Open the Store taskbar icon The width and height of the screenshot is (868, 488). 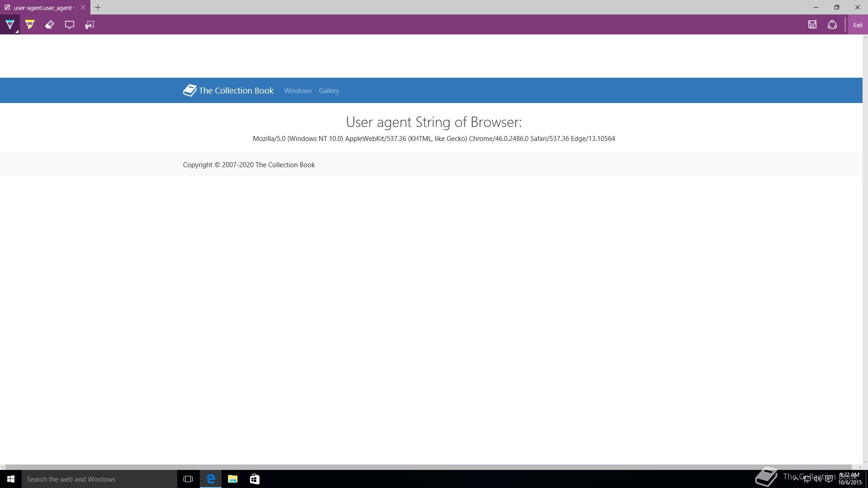coord(255,479)
